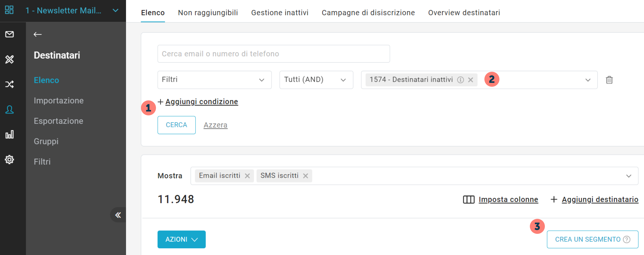
Task: Click the email search input field
Action: pos(273,54)
